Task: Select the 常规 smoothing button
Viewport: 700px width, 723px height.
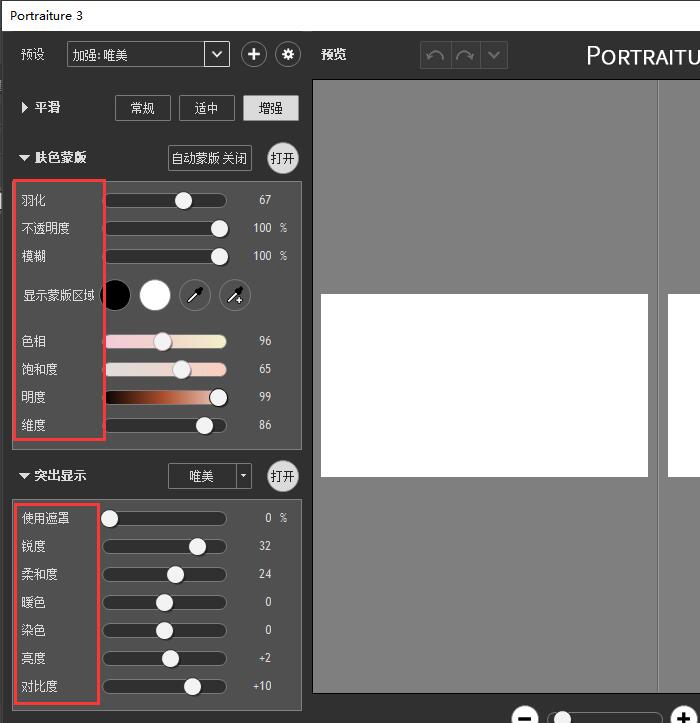Action: coord(143,108)
